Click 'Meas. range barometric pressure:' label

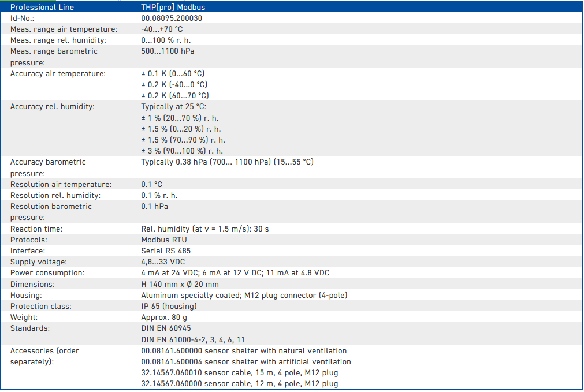tap(54, 57)
